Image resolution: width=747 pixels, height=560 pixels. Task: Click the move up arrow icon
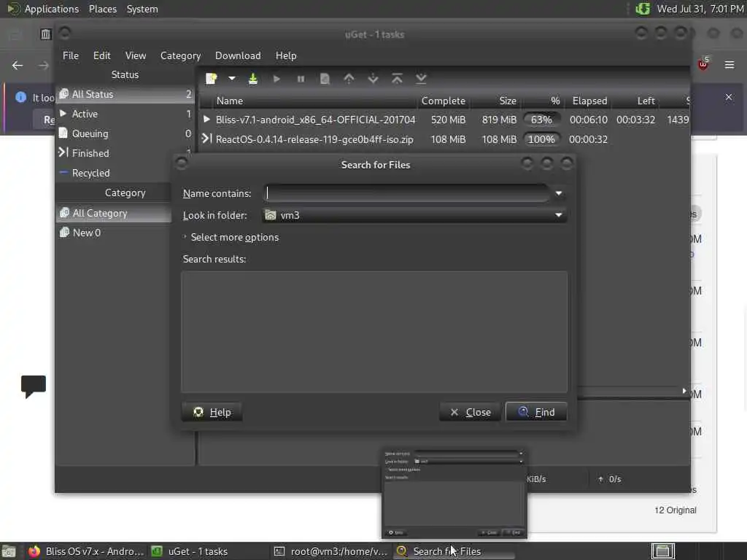tap(349, 79)
